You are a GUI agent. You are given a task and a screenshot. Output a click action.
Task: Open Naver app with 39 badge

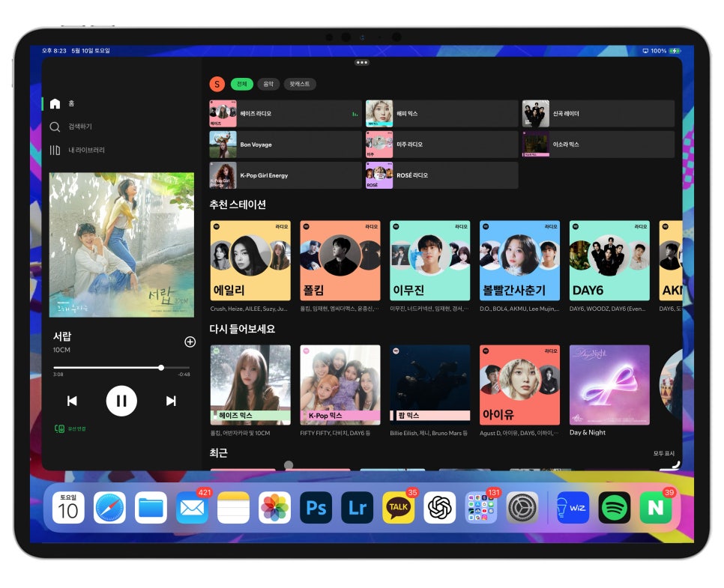click(x=656, y=508)
